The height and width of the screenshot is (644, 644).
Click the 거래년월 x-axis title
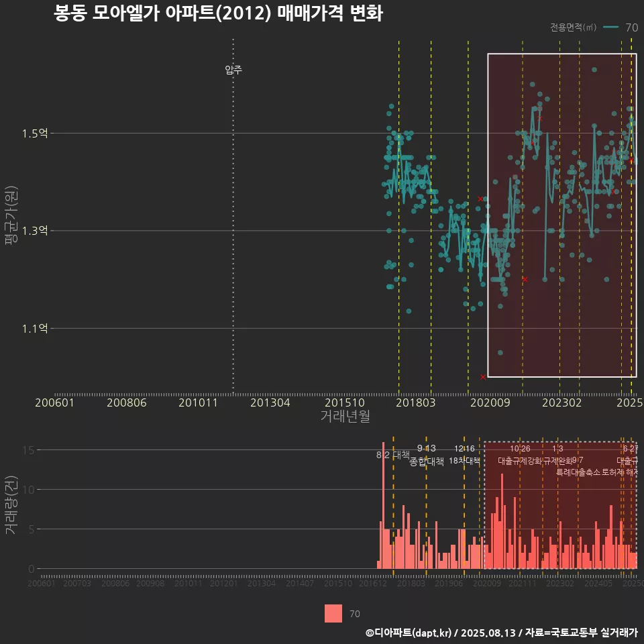345,416
